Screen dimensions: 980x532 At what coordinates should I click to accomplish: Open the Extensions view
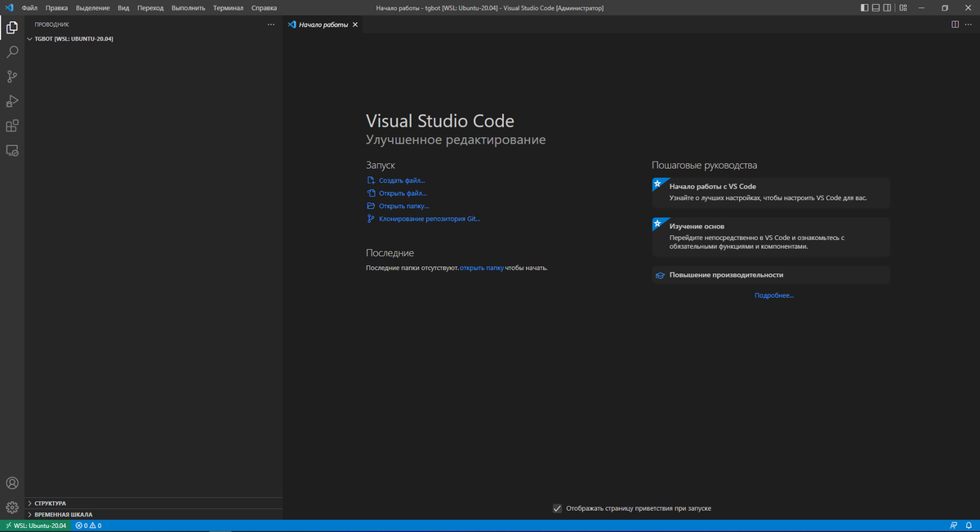(x=11, y=125)
